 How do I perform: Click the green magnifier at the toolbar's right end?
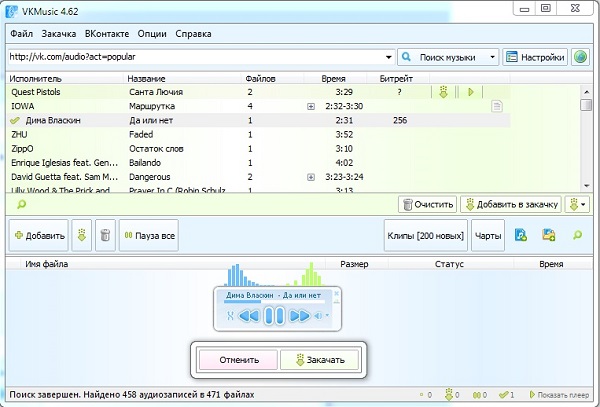coord(577,235)
